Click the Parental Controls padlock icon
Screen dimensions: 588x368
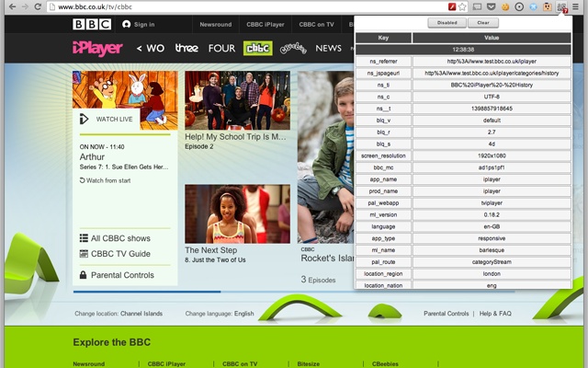[84, 275]
